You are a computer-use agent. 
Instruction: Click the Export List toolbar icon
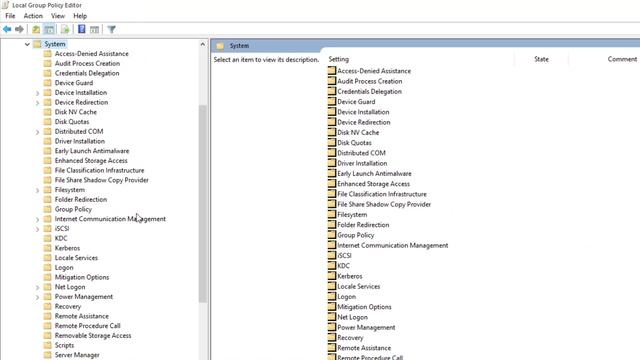65,29
